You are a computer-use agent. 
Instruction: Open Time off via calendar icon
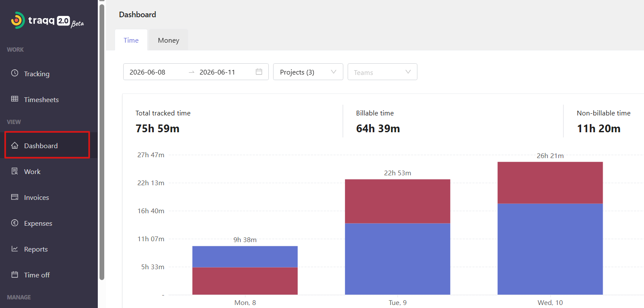[15, 275]
